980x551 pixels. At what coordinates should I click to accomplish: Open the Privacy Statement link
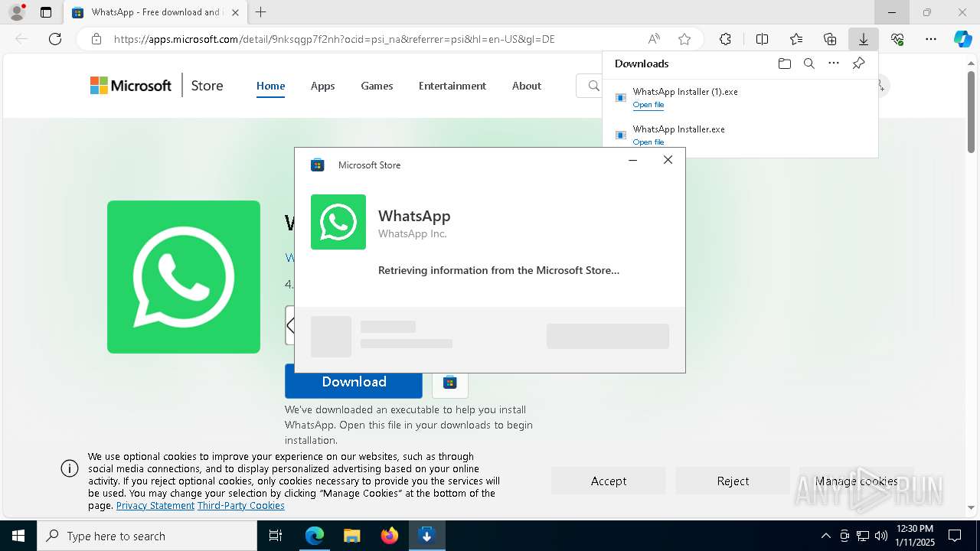pos(155,506)
